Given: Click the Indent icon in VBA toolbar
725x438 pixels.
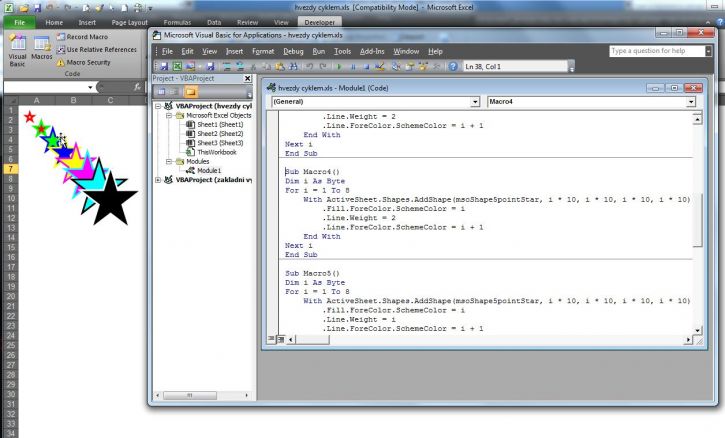Looking at the screenshot, I should 227,67.
